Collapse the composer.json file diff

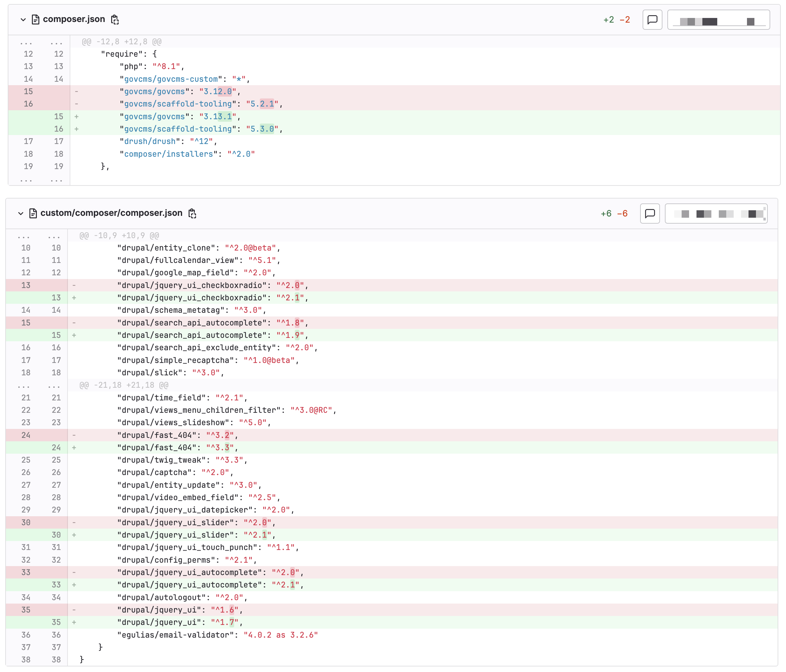click(23, 19)
